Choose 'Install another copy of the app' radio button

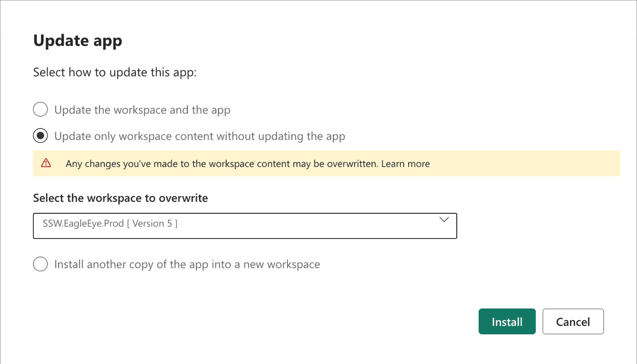coord(40,264)
